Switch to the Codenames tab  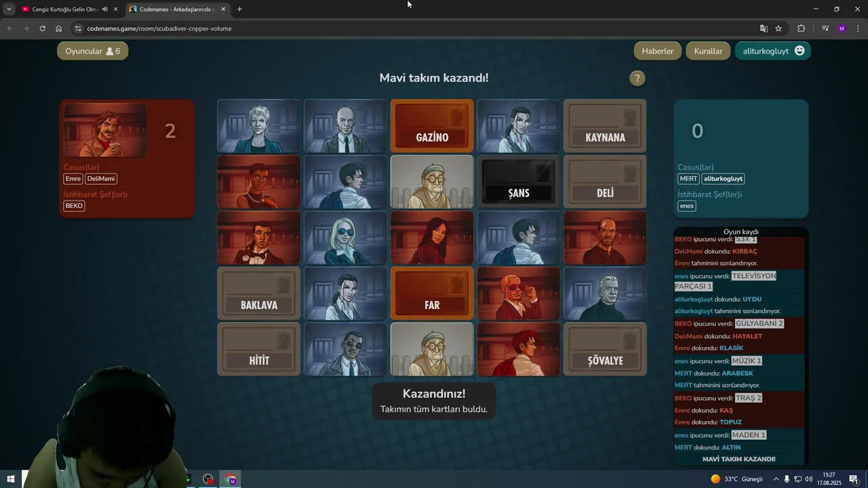point(178,9)
